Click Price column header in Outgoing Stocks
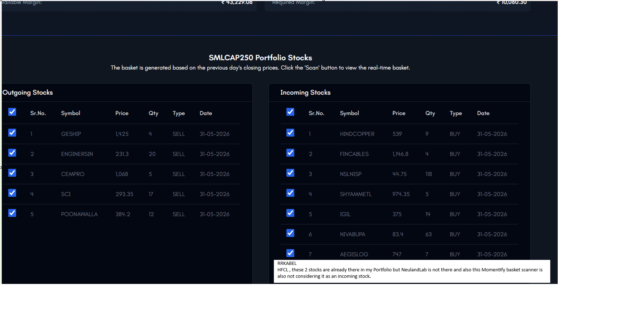This screenshot has height=333, width=644. (122, 113)
